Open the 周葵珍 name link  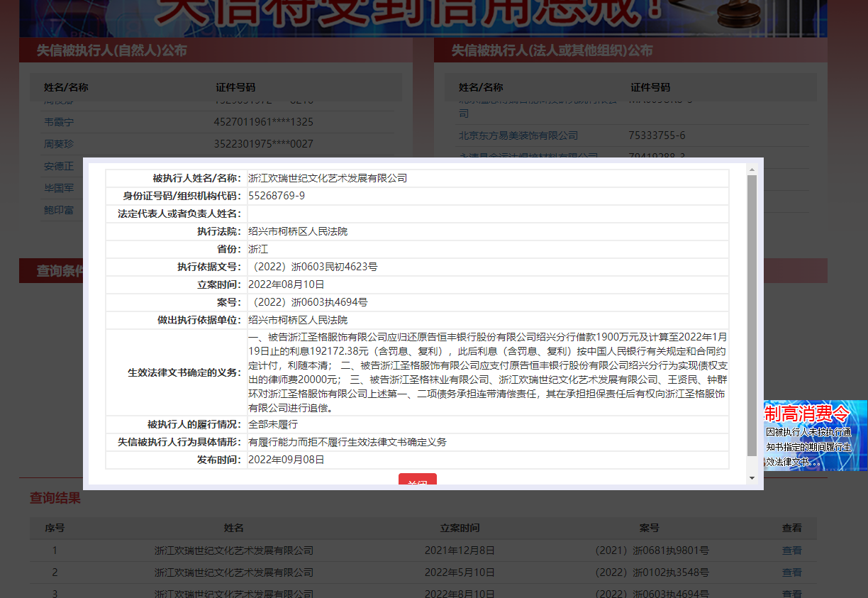pos(59,144)
